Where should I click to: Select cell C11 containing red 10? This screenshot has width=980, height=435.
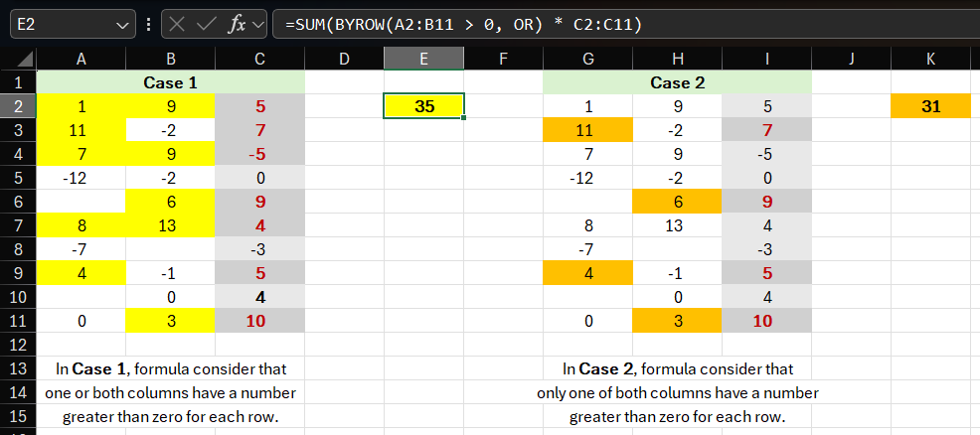[259, 321]
